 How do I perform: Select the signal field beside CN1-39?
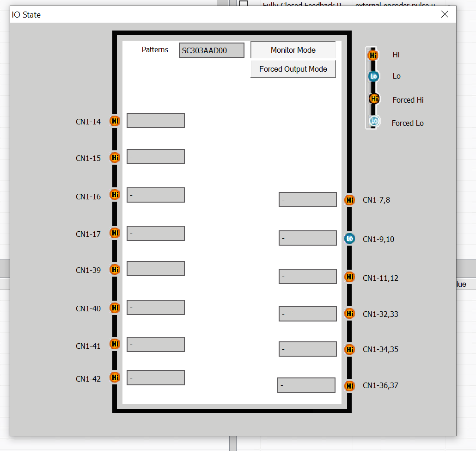(x=156, y=269)
